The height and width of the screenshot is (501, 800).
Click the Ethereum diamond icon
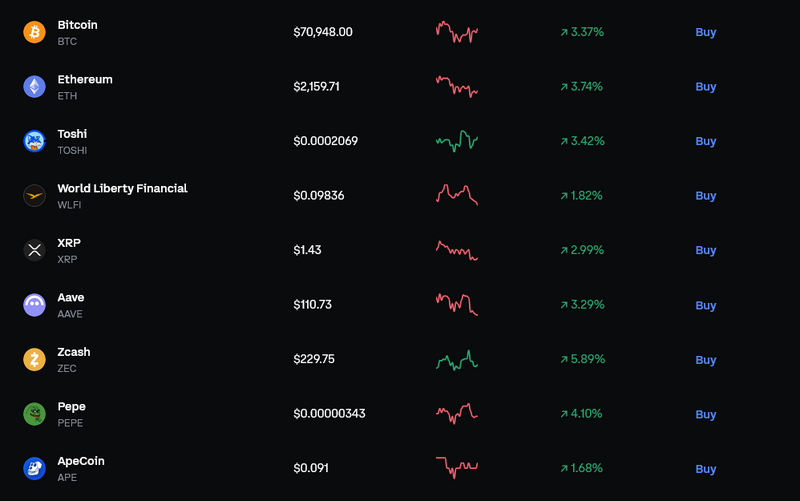35,87
